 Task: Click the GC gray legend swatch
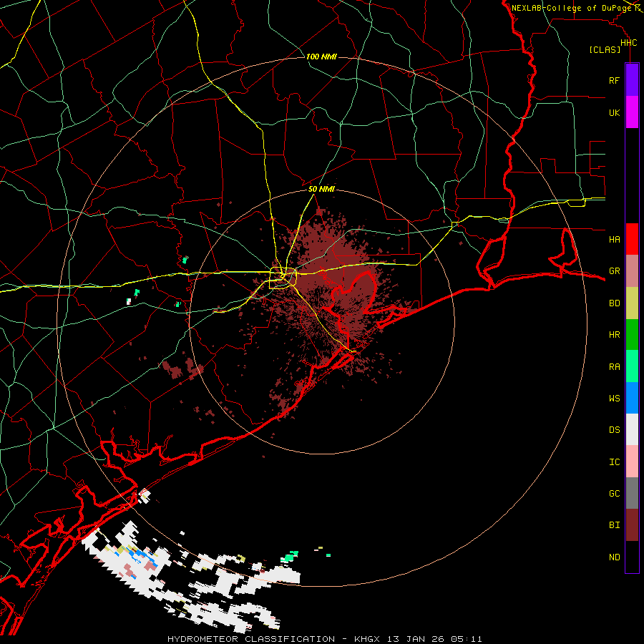pyautogui.click(x=632, y=493)
